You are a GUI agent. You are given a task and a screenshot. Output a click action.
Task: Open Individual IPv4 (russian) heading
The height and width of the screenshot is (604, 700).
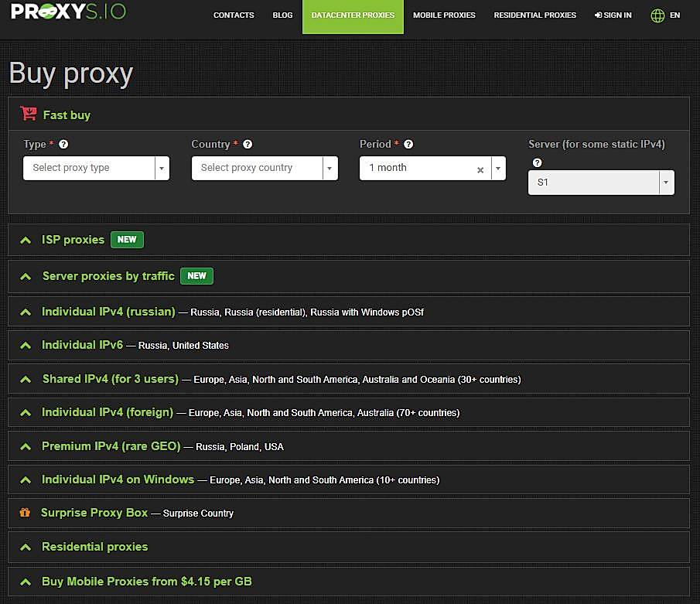pyautogui.click(x=108, y=312)
